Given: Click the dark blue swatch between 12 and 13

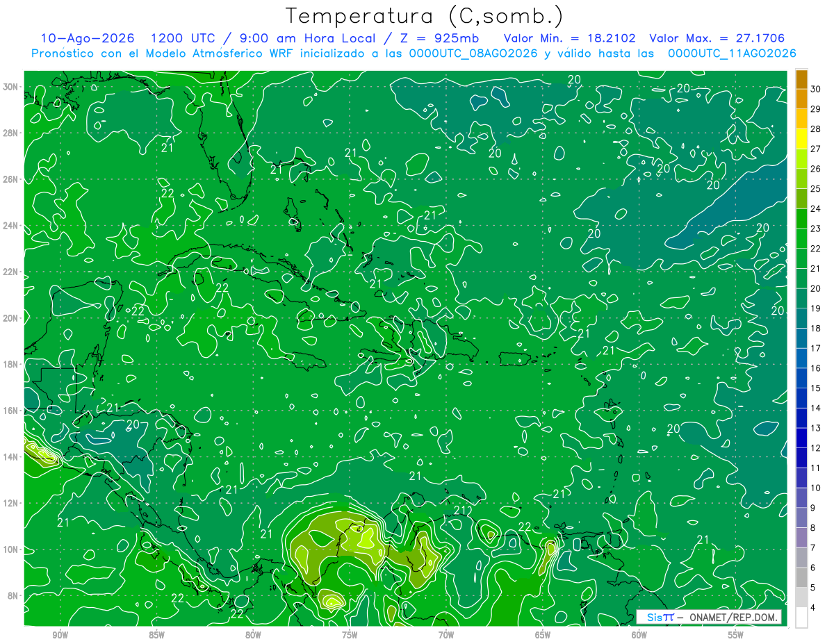Looking at the screenshot, I should 801,438.
